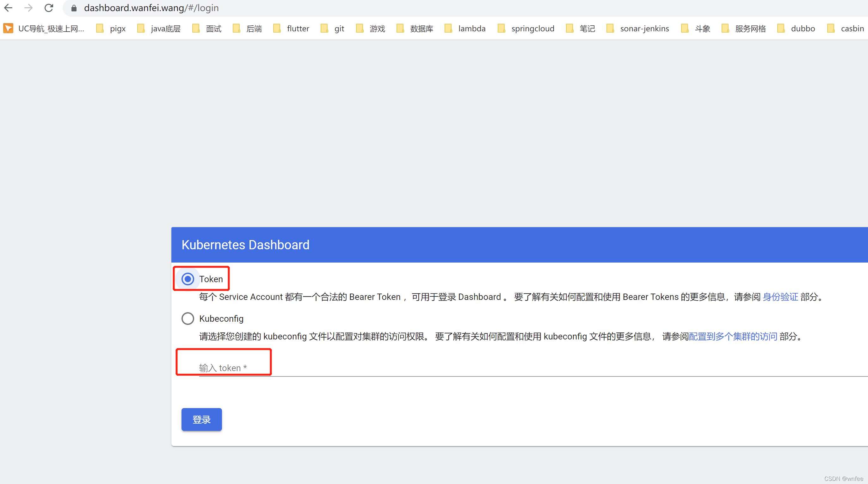Viewport: 868px width, 484px height.
Task: Click the browser back arrow
Action: pos(9,8)
